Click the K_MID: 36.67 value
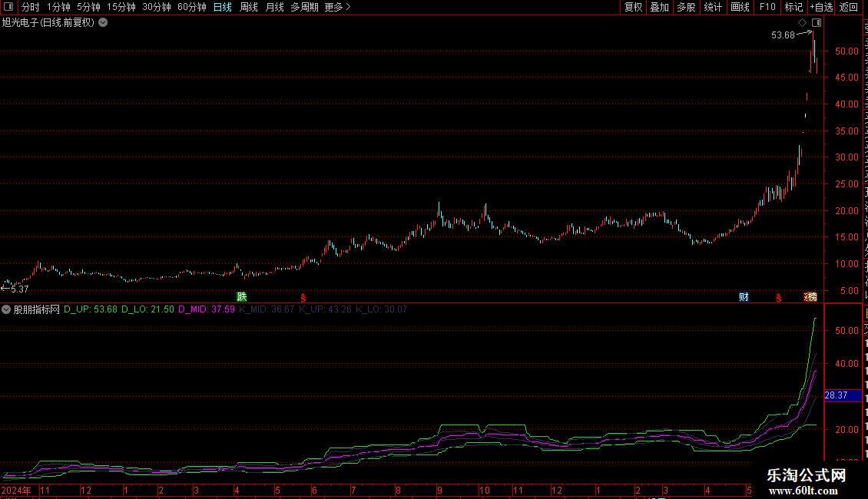The height and width of the screenshot is (499, 868). (x=267, y=309)
